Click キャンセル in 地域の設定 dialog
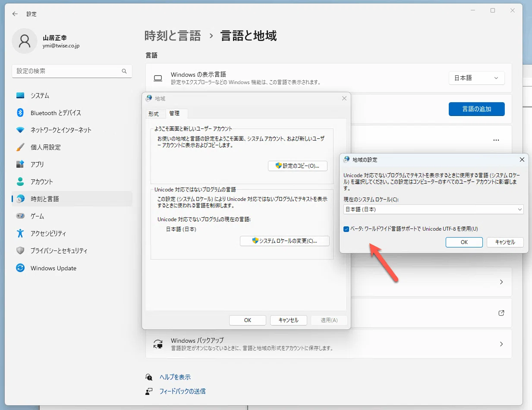 pos(505,242)
